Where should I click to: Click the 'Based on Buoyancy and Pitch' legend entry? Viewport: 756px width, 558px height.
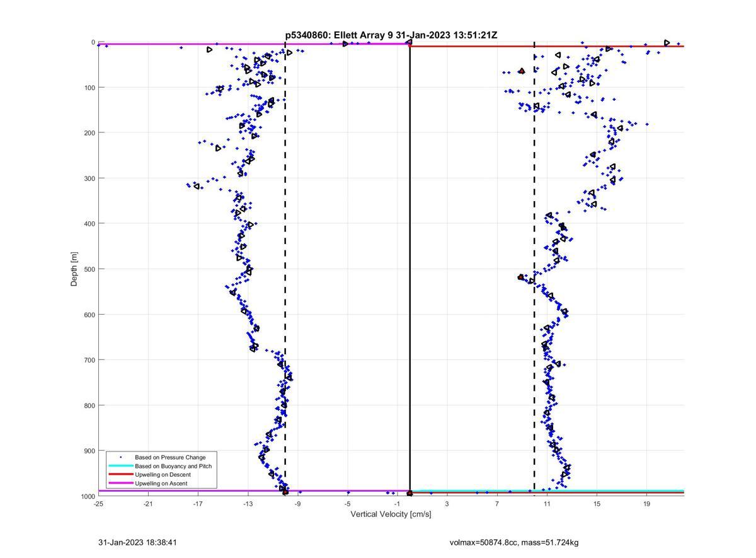click(173, 466)
